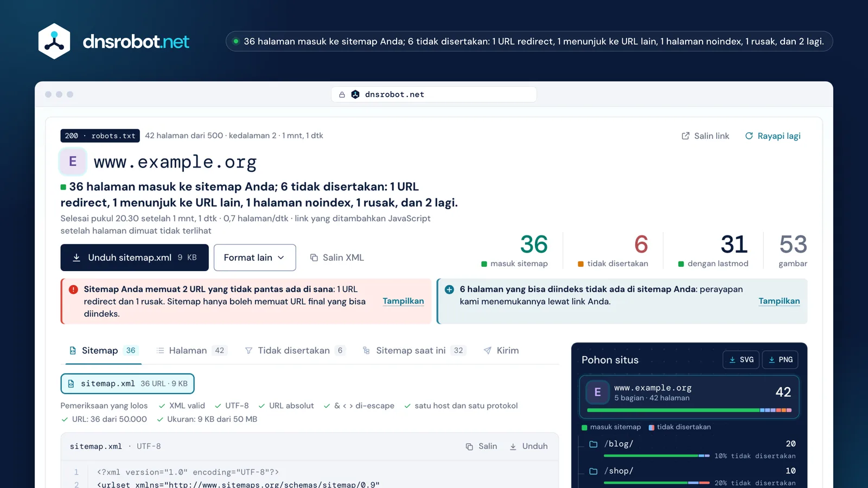Click the dnsrobot.net address bar
Image resolution: width=868 pixels, height=488 pixels.
pyautogui.click(x=434, y=94)
